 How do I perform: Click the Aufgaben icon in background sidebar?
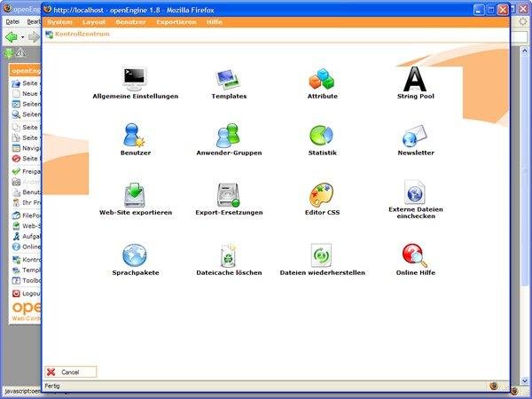[16, 236]
